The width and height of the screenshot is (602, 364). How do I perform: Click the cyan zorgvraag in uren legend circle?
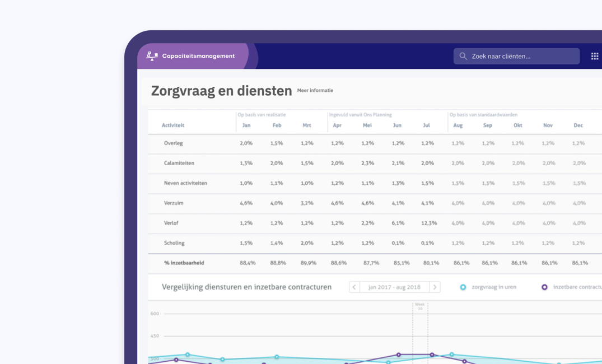[463, 287]
